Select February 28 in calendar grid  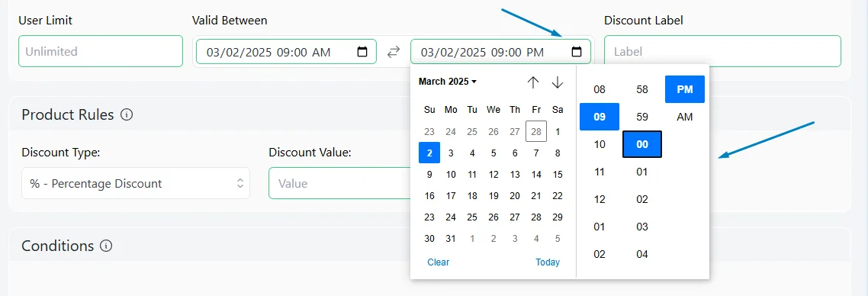[536, 132]
